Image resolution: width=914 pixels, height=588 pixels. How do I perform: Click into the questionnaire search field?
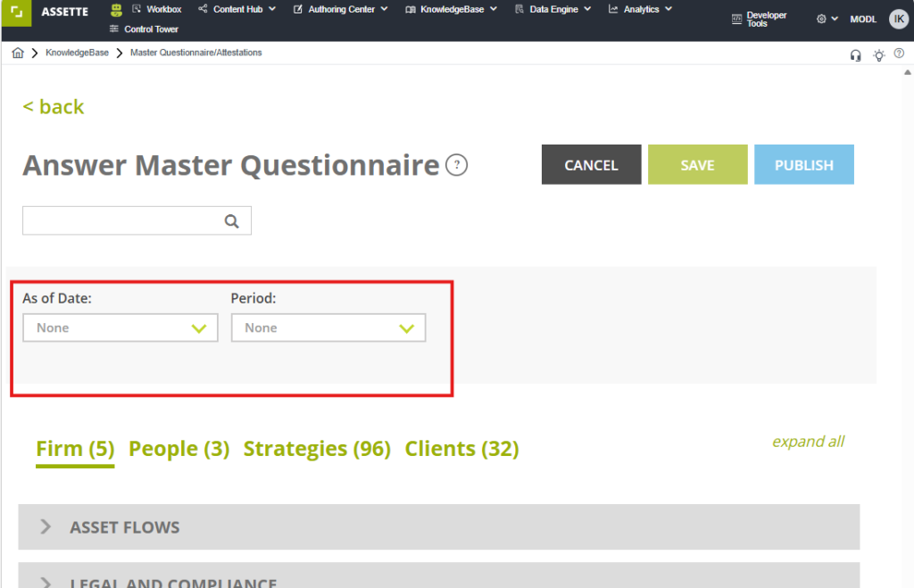pyautogui.click(x=120, y=221)
